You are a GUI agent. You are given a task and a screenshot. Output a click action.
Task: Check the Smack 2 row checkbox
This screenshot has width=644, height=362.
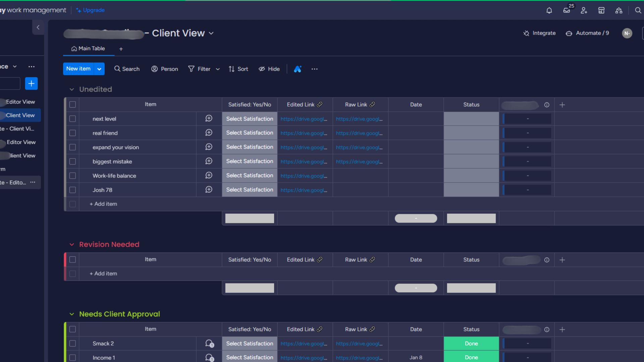pyautogui.click(x=72, y=344)
